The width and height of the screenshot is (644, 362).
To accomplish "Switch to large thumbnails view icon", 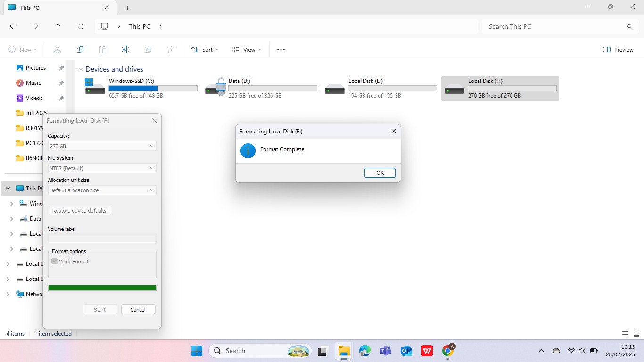I will click(x=636, y=334).
